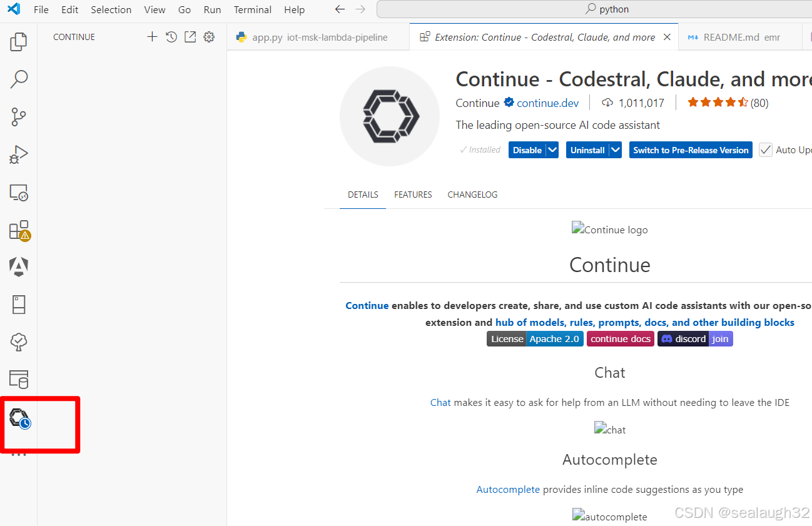Image resolution: width=812 pixels, height=526 pixels.
Task: Click the star rating (80)
Action: click(x=728, y=103)
